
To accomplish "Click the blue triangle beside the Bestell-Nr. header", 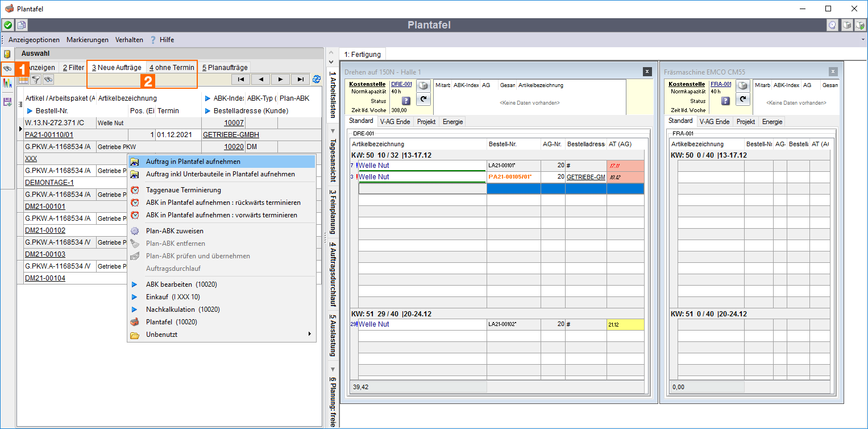I will (30, 110).
